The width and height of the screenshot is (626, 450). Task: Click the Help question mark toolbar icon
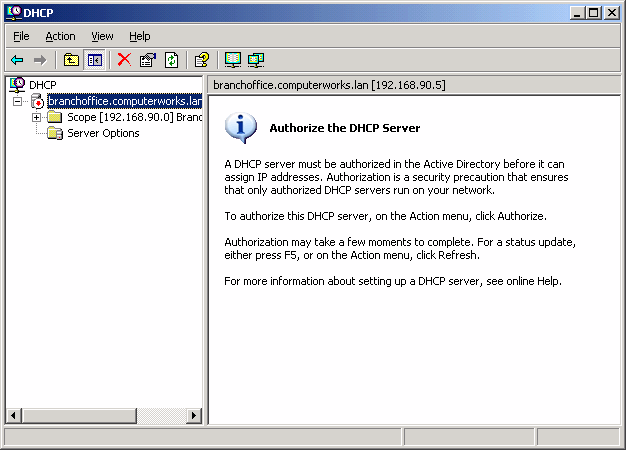(x=202, y=60)
